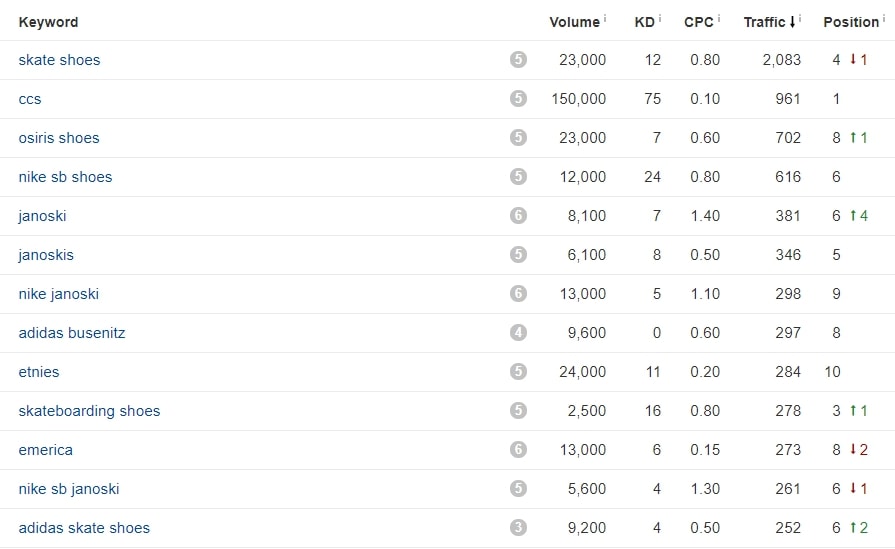
Task: Click SERP features badge for skate shoes
Action: coord(518,59)
